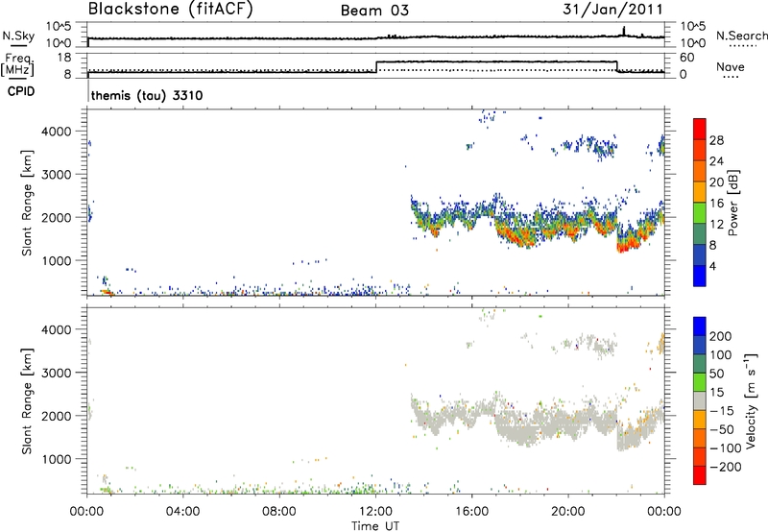The image size is (768, 532).
Task: Click the light green Power segment between 12 and 16
Action: tap(700, 212)
